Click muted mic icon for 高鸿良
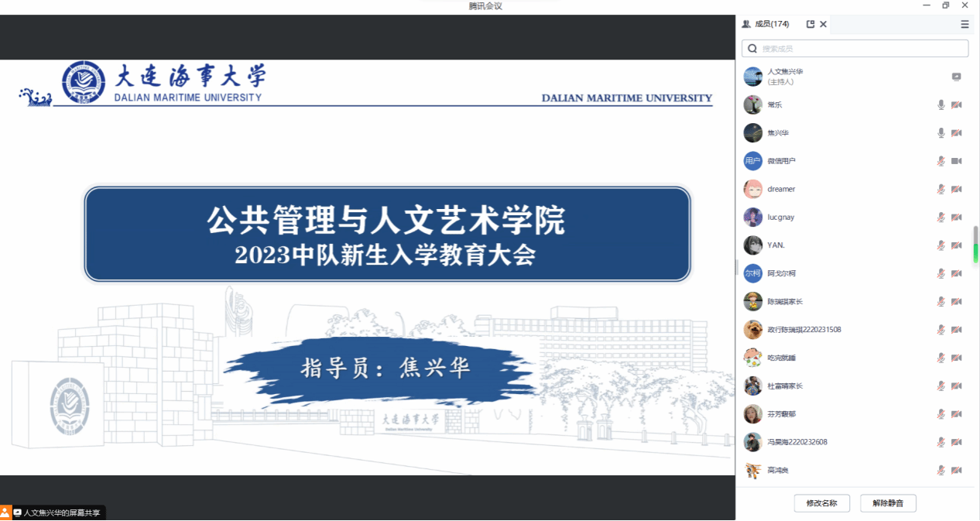The height and width of the screenshot is (521, 980). coord(941,470)
